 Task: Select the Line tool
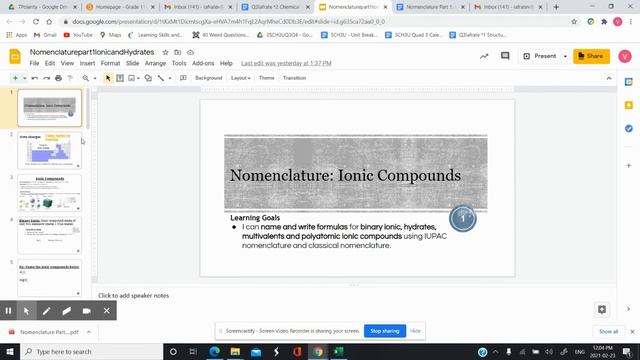click(x=161, y=78)
